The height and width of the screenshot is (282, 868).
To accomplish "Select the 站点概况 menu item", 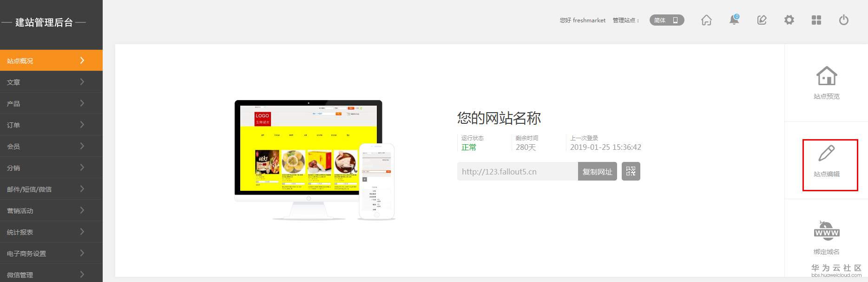I will [x=51, y=60].
